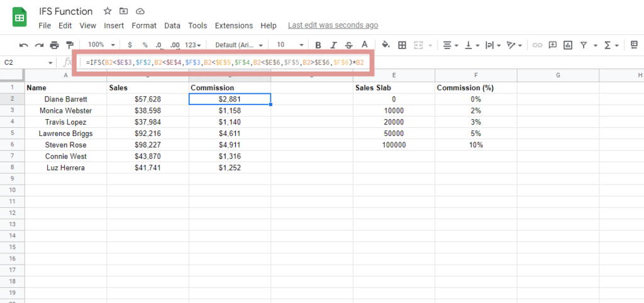Select the 5% commission rate cell
This screenshot has height=303, width=644.
[475, 134]
